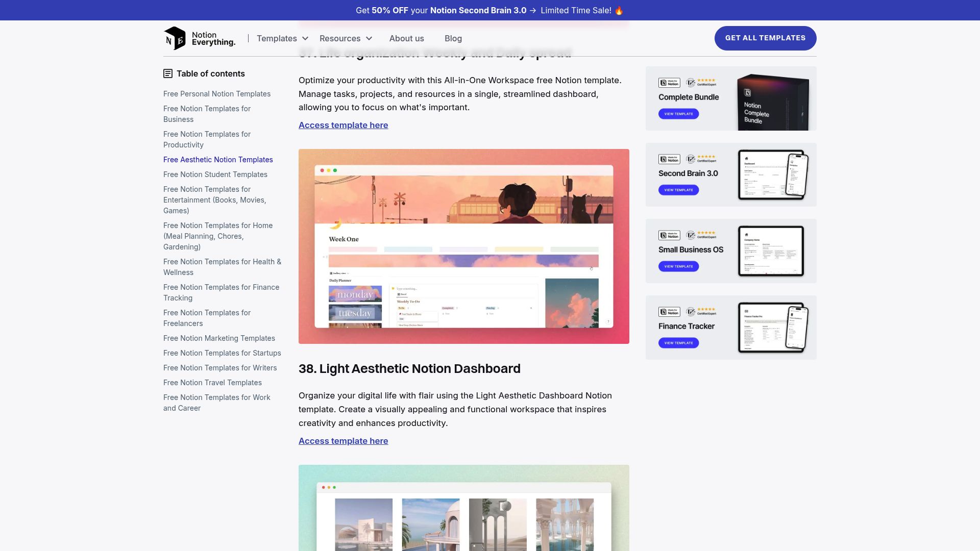Jump to Free Notion Student Templates
The width and height of the screenshot is (980, 551).
[x=215, y=174]
